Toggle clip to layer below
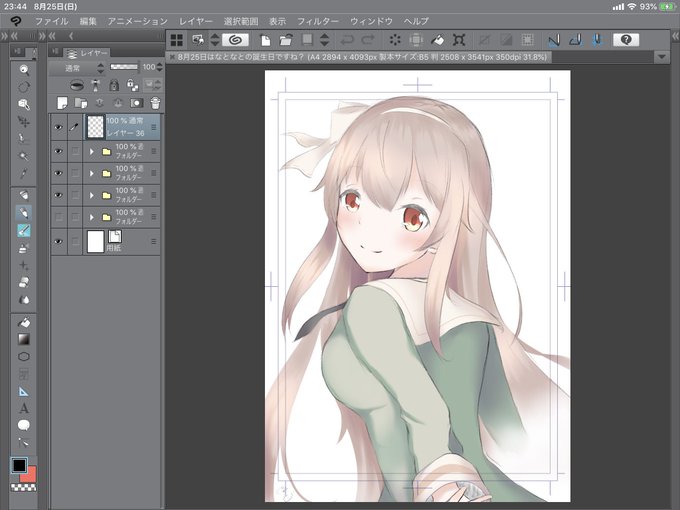Screen dimensions: 680x510 77,85
